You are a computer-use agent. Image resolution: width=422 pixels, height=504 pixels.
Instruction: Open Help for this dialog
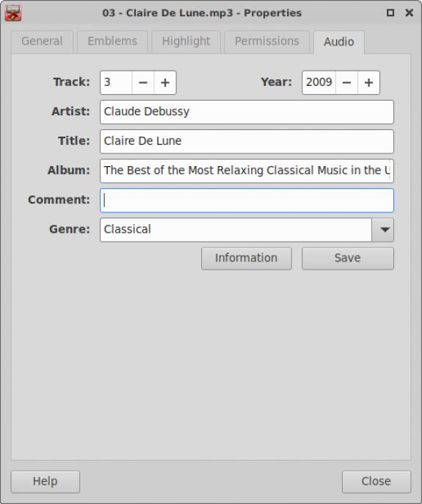[46, 481]
